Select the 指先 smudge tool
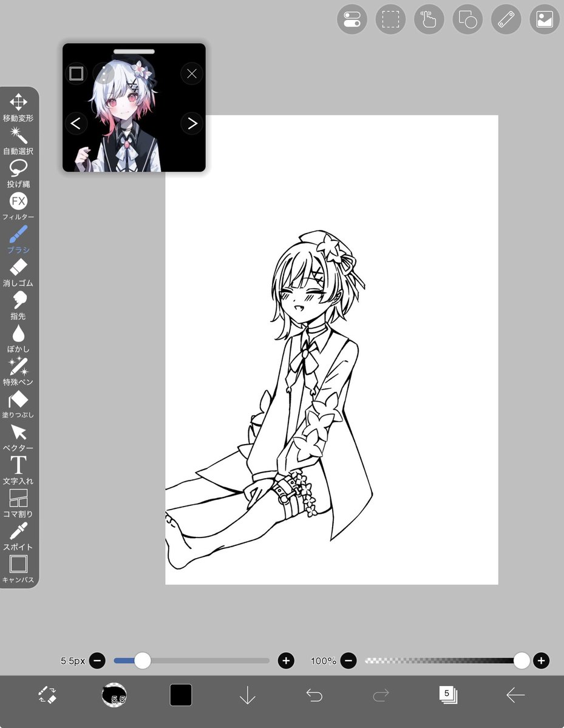Screen dimensions: 564x728 tap(18, 305)
